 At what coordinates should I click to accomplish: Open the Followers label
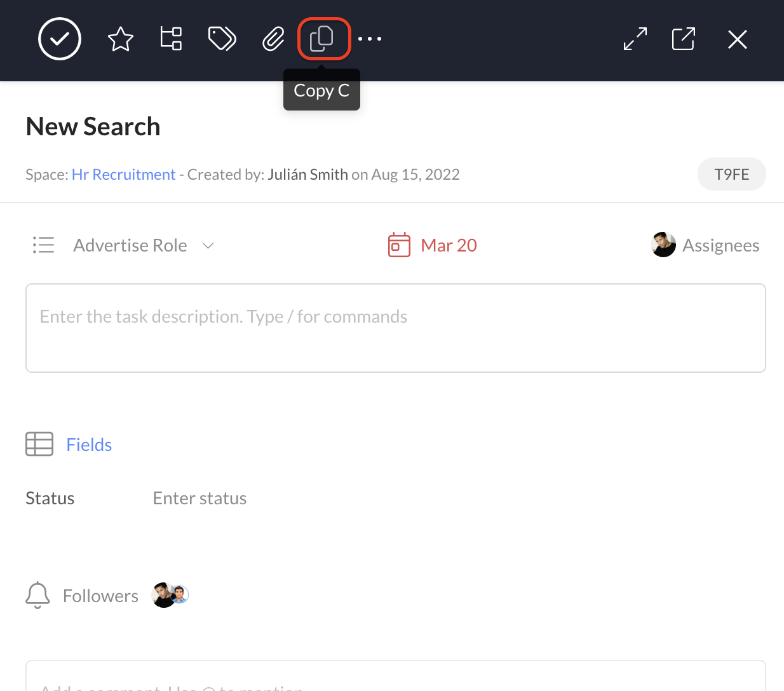[x=100, y=596]
